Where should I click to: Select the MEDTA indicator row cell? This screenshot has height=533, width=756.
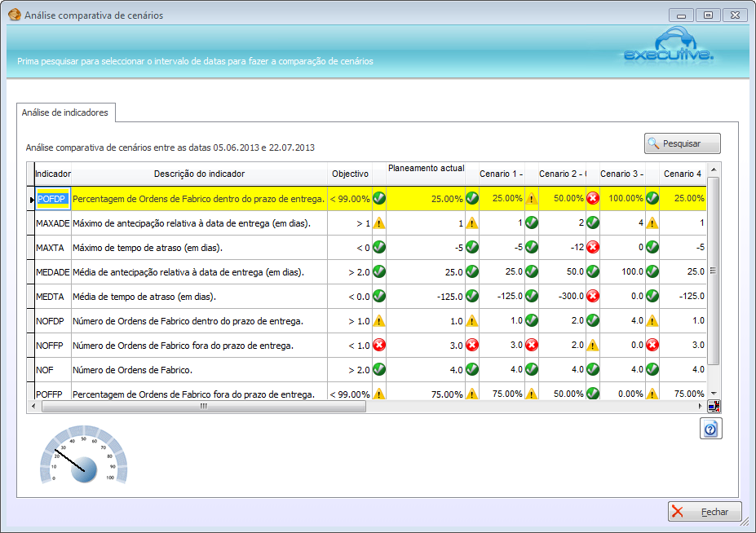52,296
